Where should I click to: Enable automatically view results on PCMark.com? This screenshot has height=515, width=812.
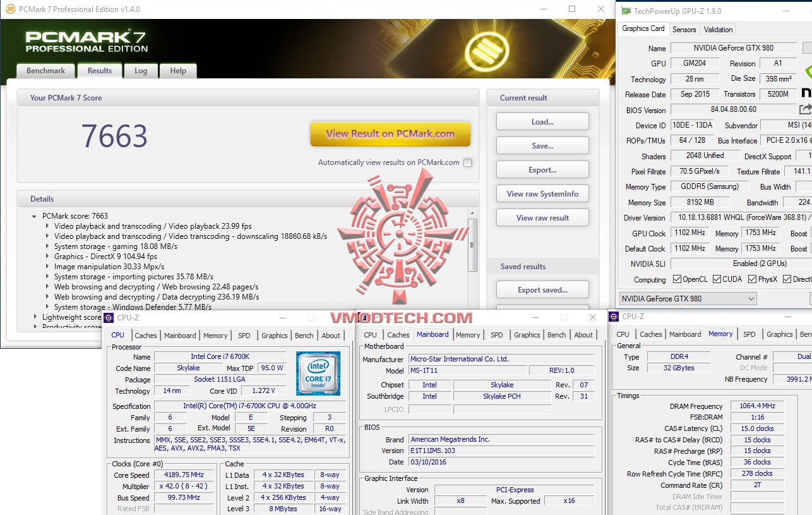tap(467, 162)
